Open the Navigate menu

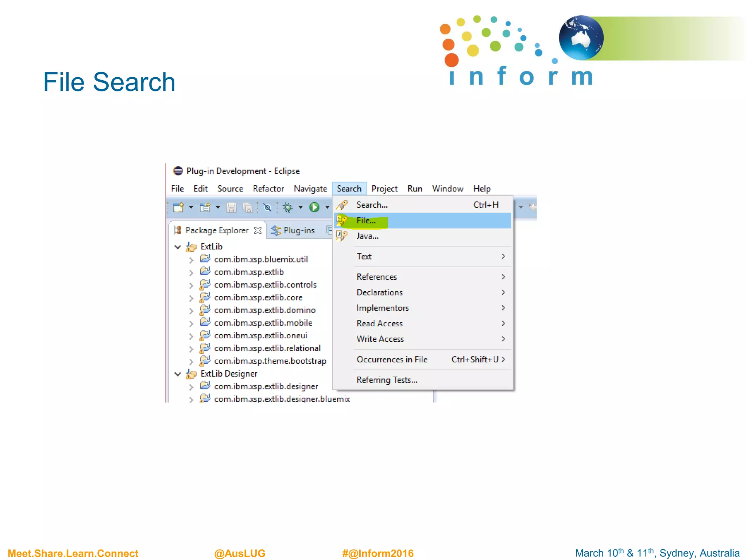click(310, 188)
